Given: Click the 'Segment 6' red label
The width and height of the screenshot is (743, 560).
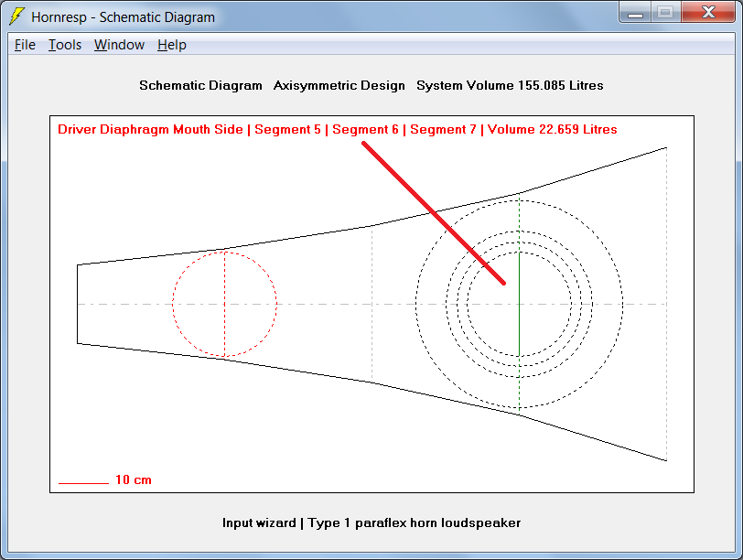Looking at the screenshot, I should pos(365,129).
